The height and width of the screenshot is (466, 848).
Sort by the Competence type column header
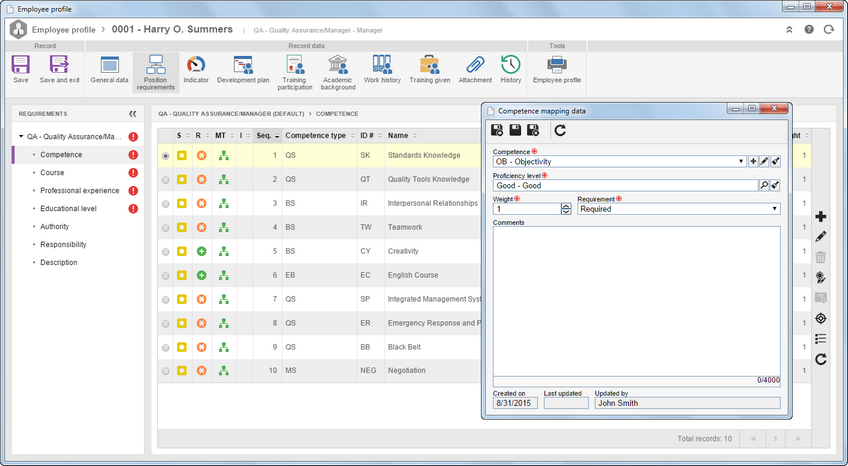point(319,136)
